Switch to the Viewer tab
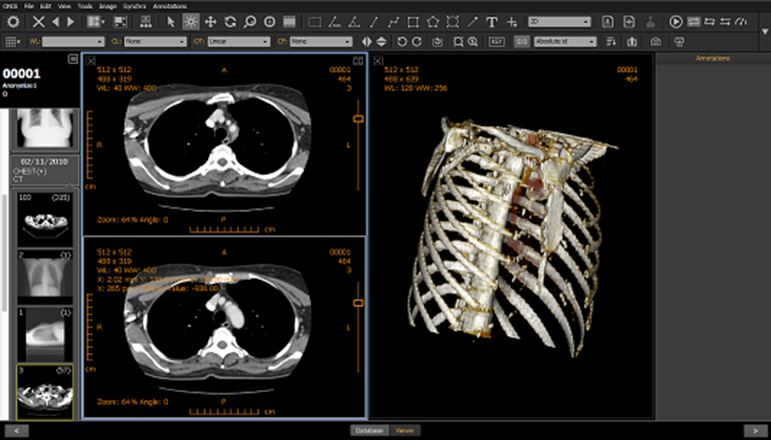Image resolution: width=771 pixels, height=440 pixels. (x=405, y=431)
